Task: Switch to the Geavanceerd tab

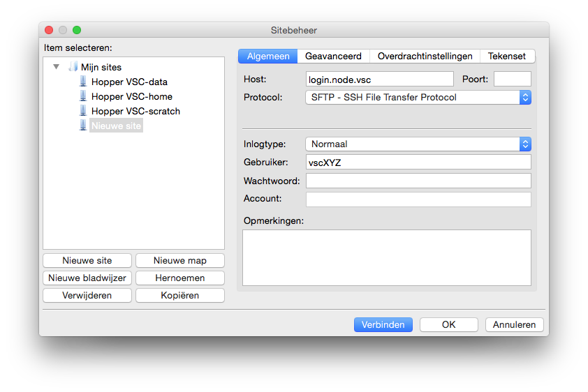Action: [x=333, y=56]
